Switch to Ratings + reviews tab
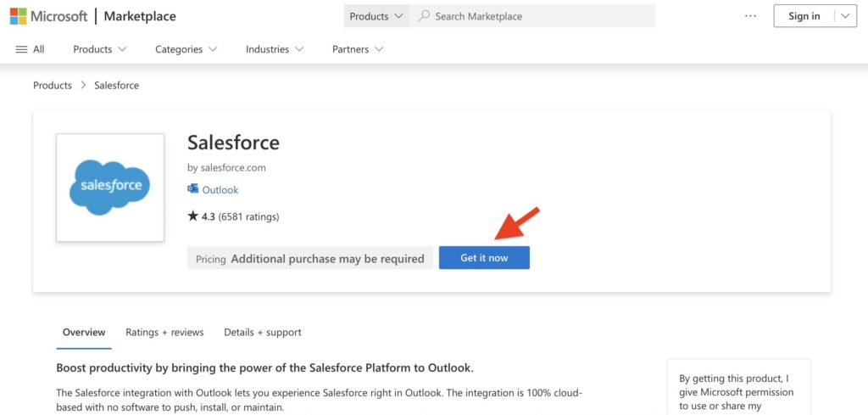This screenshot has width=868, height=415. coord(164,333)
